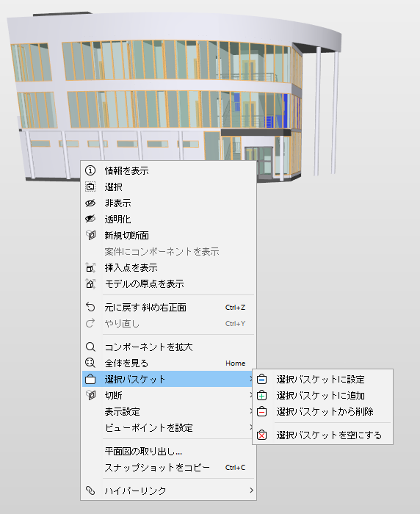Screen dimensions: 420x514
Task: Click the red X basket icon
Action: (x=261, y=435)
